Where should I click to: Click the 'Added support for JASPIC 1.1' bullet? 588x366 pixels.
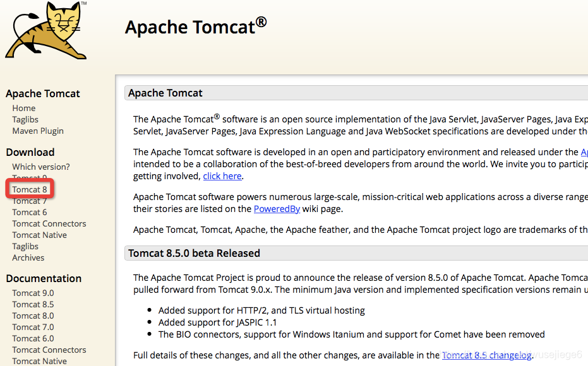click(217, 322)
